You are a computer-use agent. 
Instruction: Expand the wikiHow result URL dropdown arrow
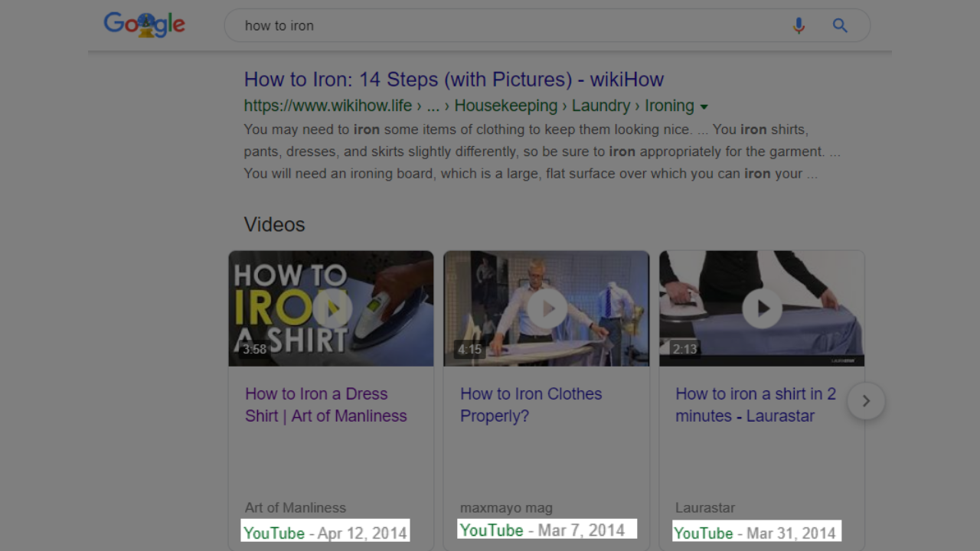tap(704, 107)
